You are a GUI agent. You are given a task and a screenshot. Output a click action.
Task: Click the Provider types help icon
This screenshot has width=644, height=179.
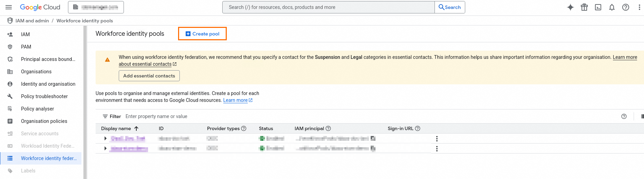pyautogui.click(x=244, y=128)
